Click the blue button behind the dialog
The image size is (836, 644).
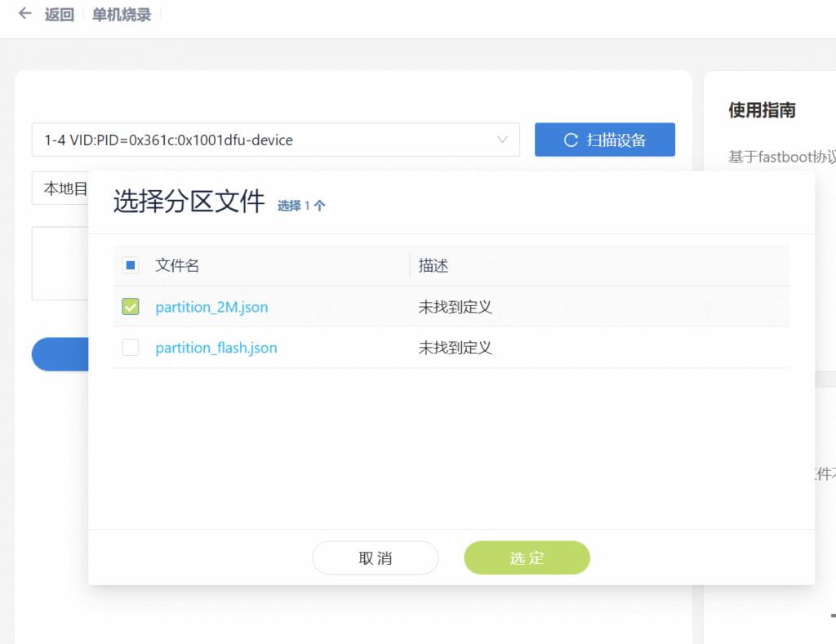click(59, 355)
